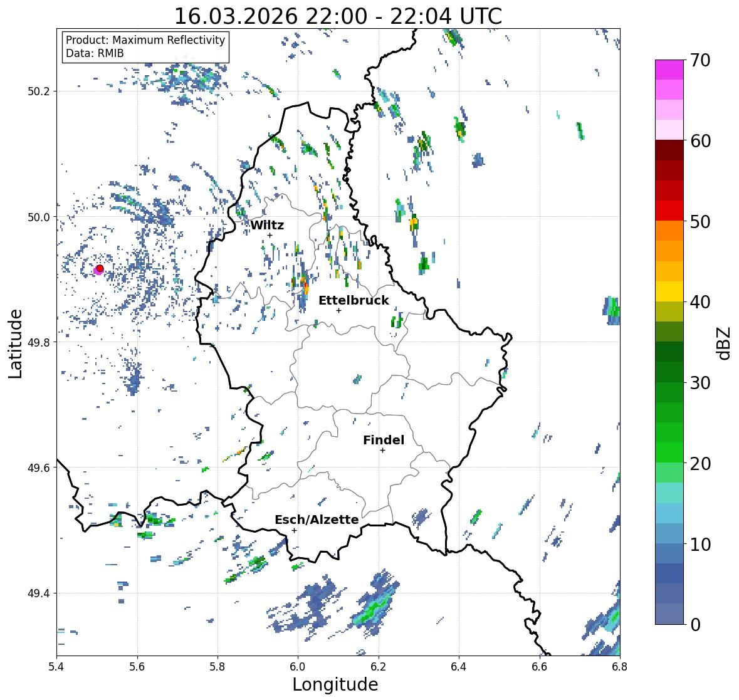The image size is (739, 700).
Task: Click the cross marker below Ettelbruck
Action: [338, 310]
